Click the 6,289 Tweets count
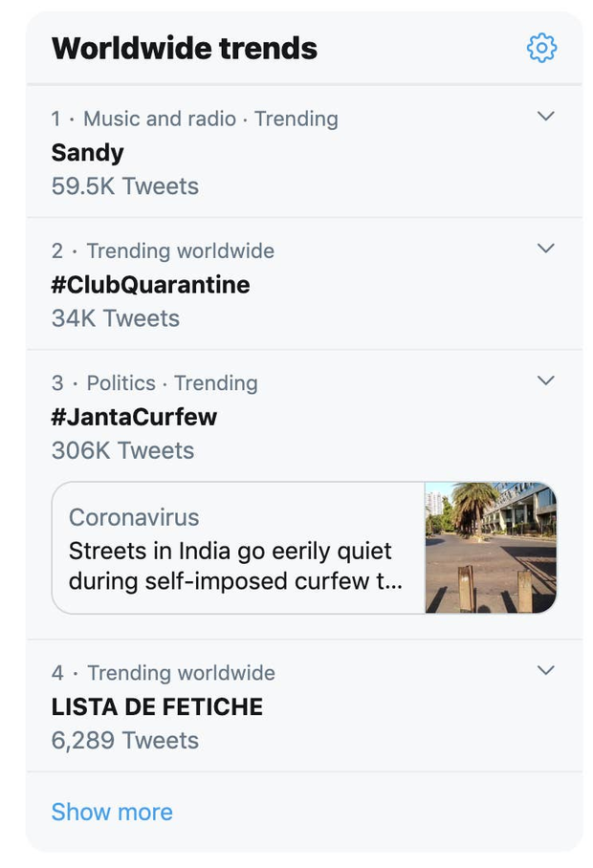Screen dimensions: 593x868 click(x=125, y=741)
